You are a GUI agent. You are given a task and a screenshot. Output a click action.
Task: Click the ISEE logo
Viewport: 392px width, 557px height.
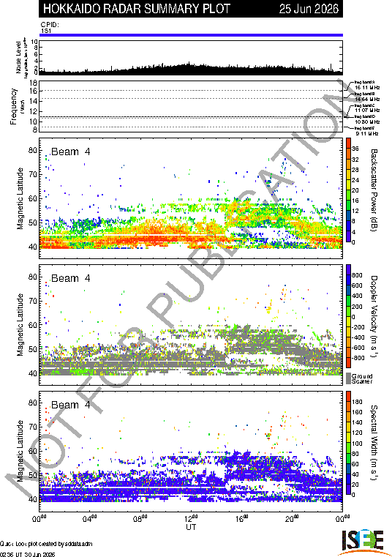[363, 542]
